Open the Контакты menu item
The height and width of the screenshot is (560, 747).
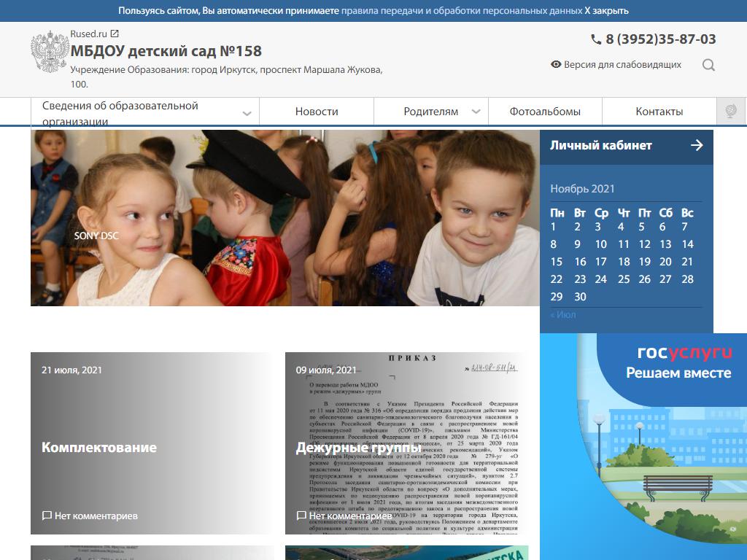tap(659, 112)
